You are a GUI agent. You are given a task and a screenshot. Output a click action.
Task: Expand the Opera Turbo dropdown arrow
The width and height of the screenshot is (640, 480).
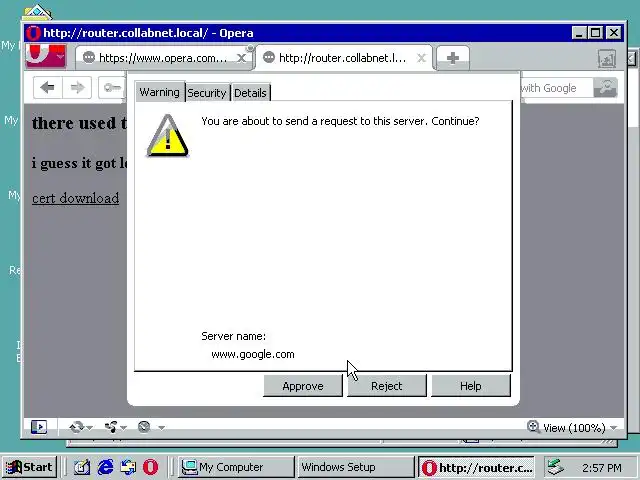tap(162, 428)
